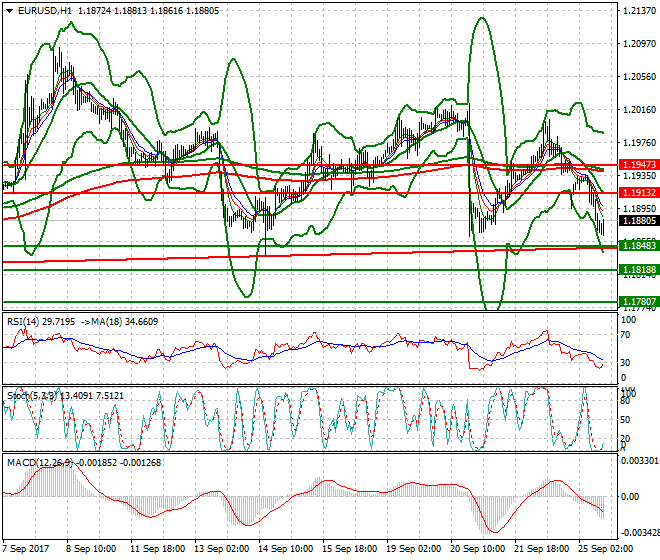Viewport: 660px width, 560px height.
Task: Click the current price label 1.18805
Action: click(x=637, y=221)
